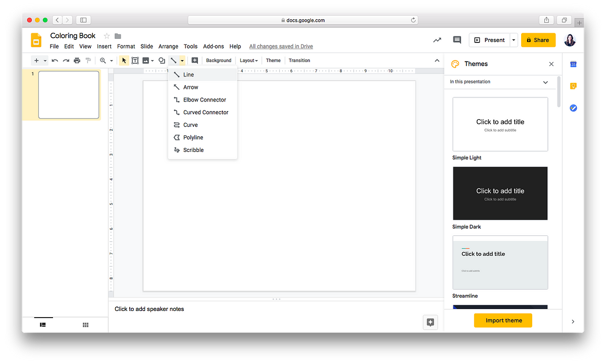
Task: Choose Polyline from the line menu
Action: coord(203,137)
